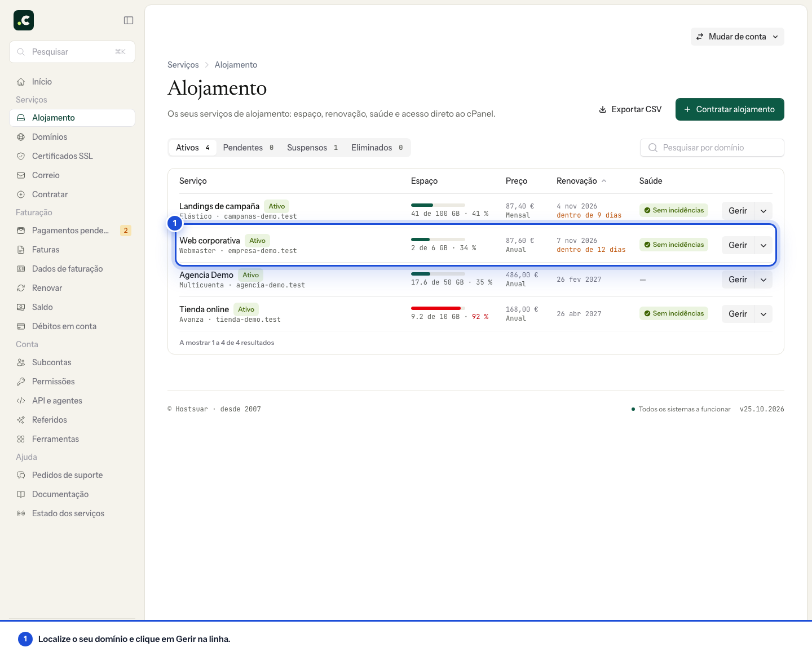812x656 pixels.
Task: Click Exportar CSV button
Action: pyautogui.click(x=630, y=109)
